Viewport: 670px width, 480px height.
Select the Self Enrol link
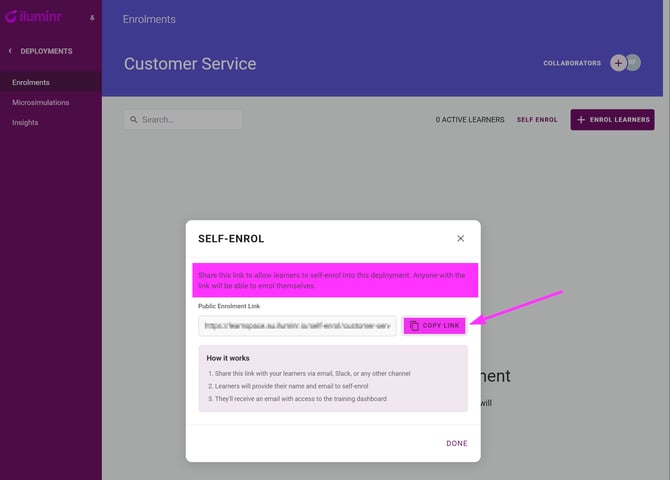(537, 120)
